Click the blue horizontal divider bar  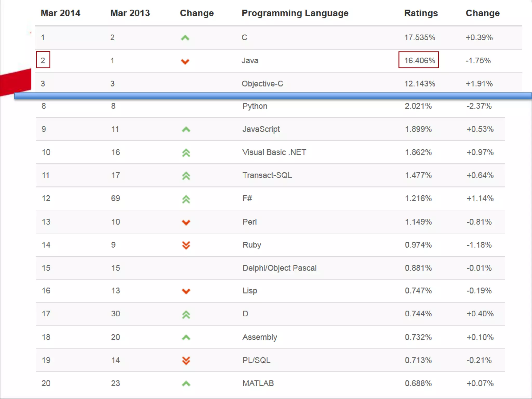click(273, 96)
